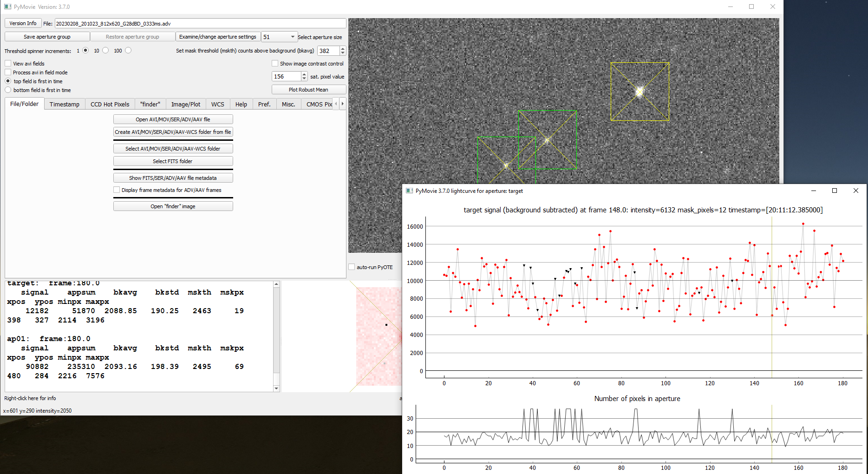Switch to the Timestamp tab

point(65,104)
